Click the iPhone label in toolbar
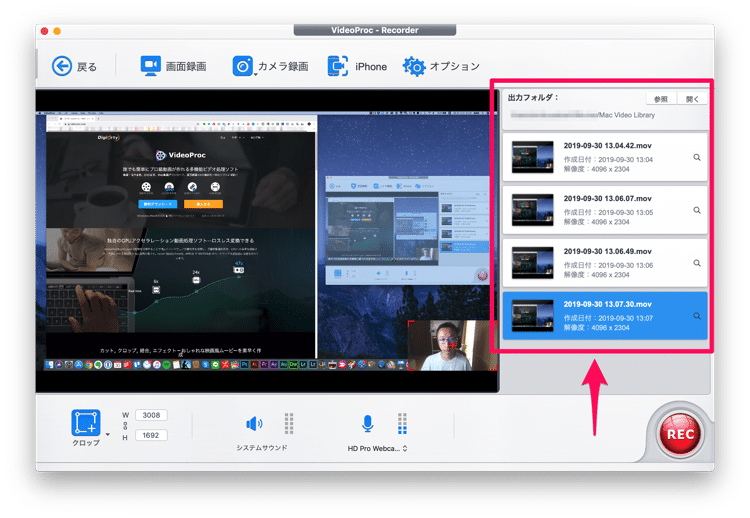The height and width of the screenshot is (518, 750). click(x=371, y=67)
